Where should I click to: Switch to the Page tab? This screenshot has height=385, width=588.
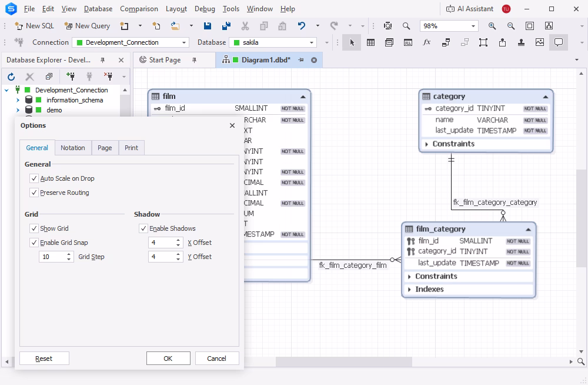pyautogui.click(x=105, y=148)
